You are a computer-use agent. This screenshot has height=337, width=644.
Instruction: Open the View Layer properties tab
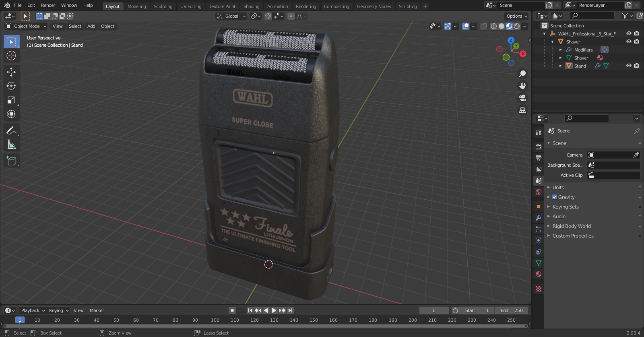(x=539, y=169)
